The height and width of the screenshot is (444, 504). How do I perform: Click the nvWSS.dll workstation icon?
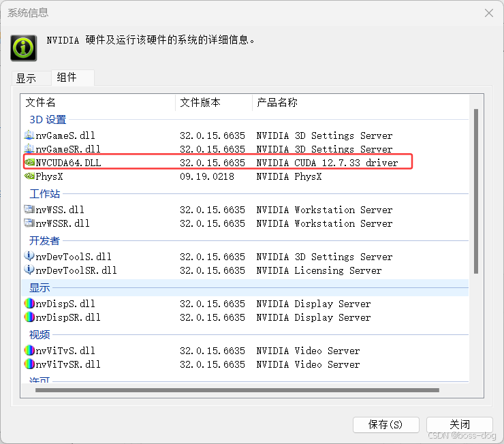point(29,210)
